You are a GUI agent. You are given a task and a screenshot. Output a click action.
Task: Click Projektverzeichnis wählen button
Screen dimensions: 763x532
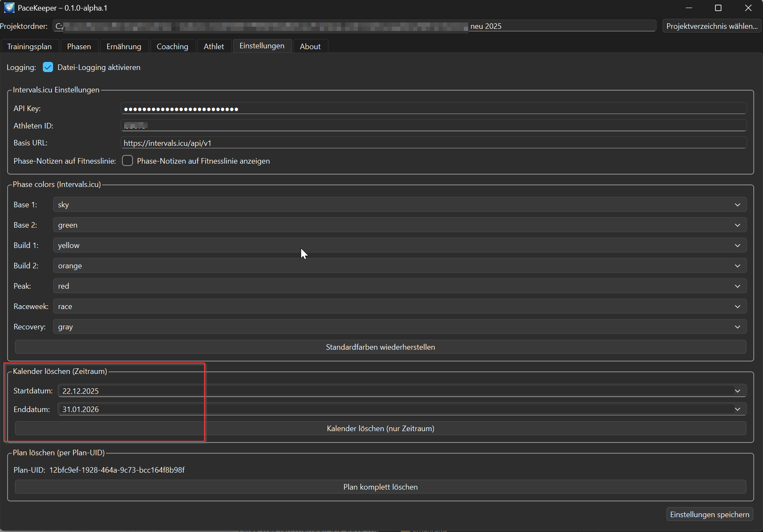point(712,26)
